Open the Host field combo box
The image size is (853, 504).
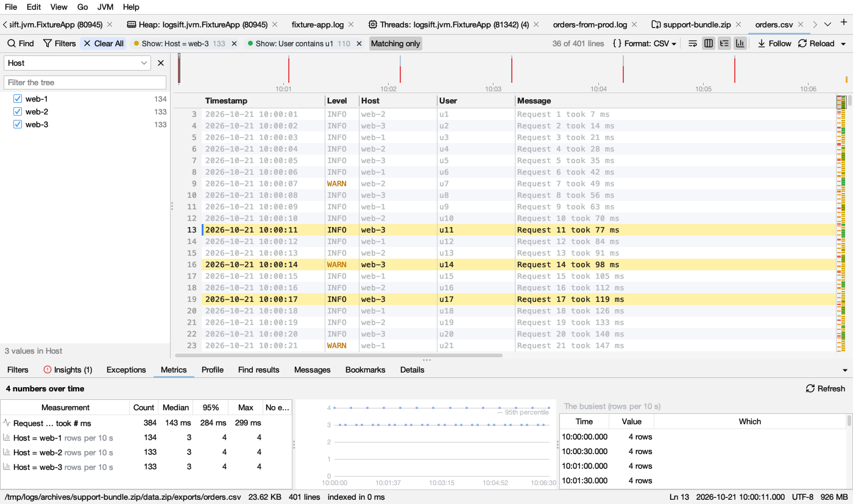tap(77, 63)
